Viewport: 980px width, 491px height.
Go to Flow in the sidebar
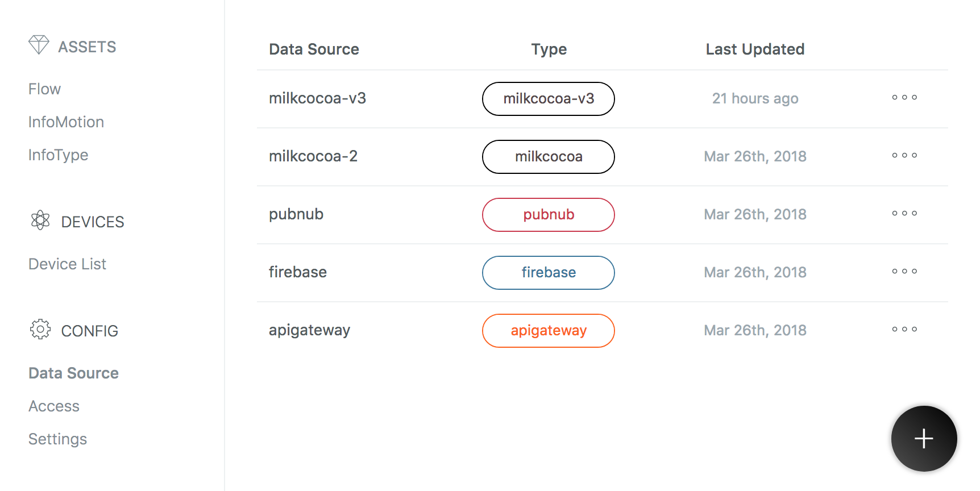coord(44,89)
